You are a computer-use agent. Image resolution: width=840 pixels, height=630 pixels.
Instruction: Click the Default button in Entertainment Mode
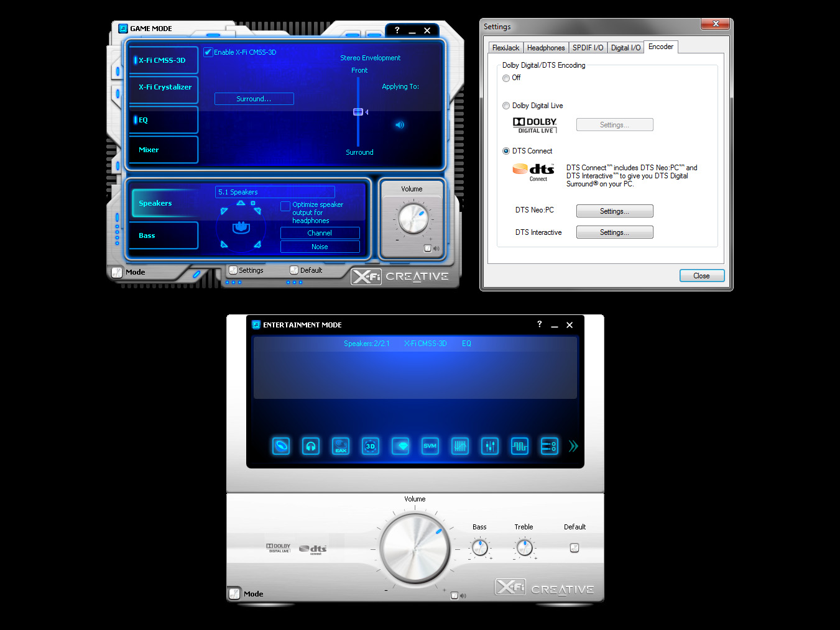575,547
